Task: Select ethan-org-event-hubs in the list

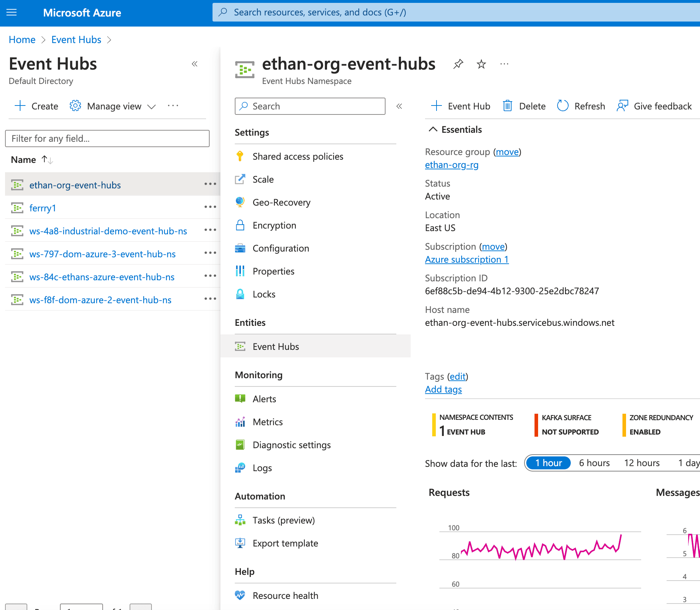Action: coord(75,185)
